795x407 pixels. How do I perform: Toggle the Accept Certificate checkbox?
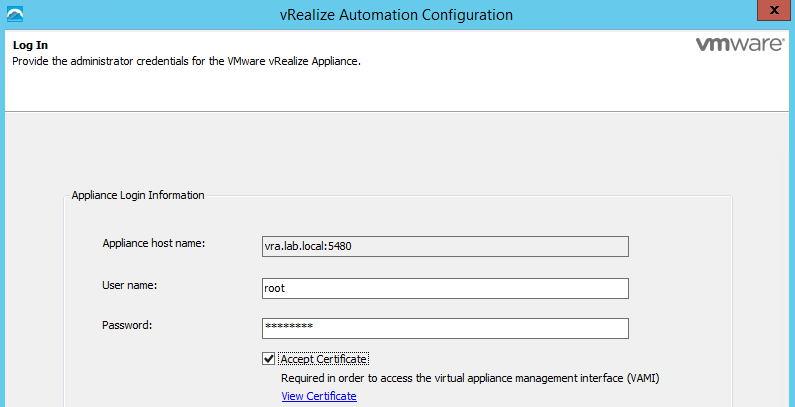click(x=268, y=359)
